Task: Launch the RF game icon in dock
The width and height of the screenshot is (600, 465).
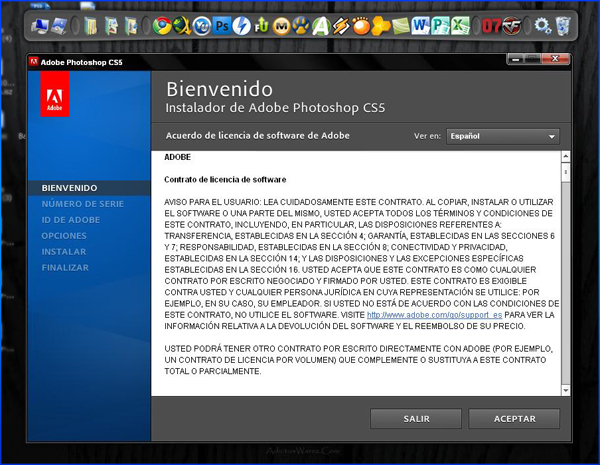Action: [x=512, y=26]
